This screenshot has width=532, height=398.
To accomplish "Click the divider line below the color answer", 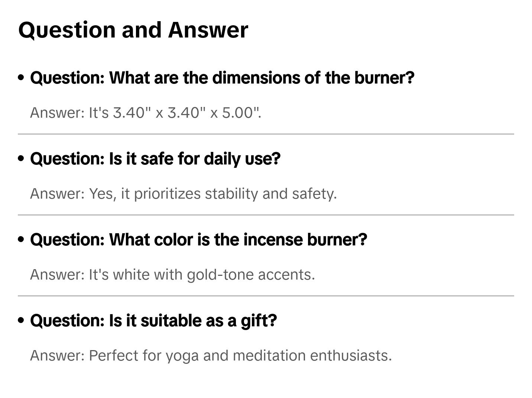I will click(x=266, y=296).
